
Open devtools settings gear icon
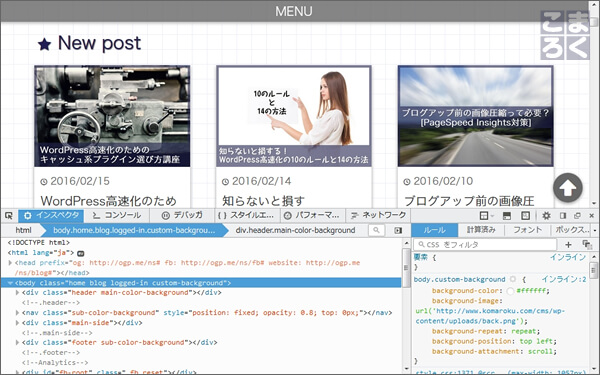coord(546,216)
